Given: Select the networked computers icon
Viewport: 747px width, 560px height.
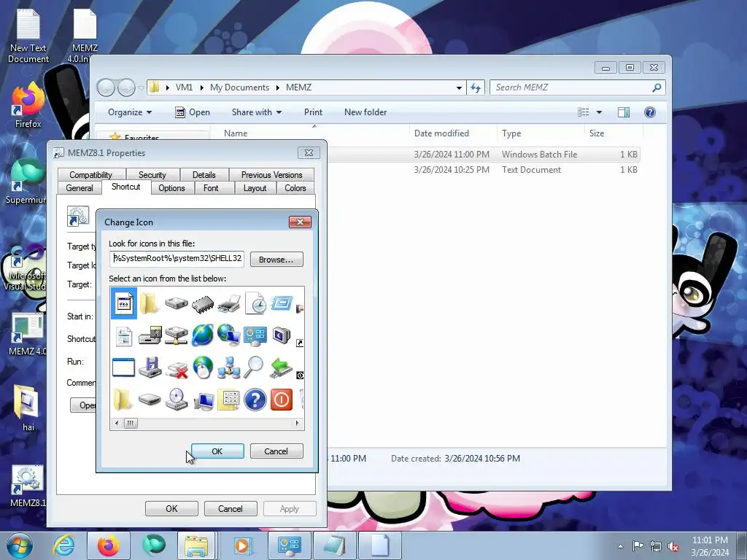Looking at the screenshot, I should 229,367.
